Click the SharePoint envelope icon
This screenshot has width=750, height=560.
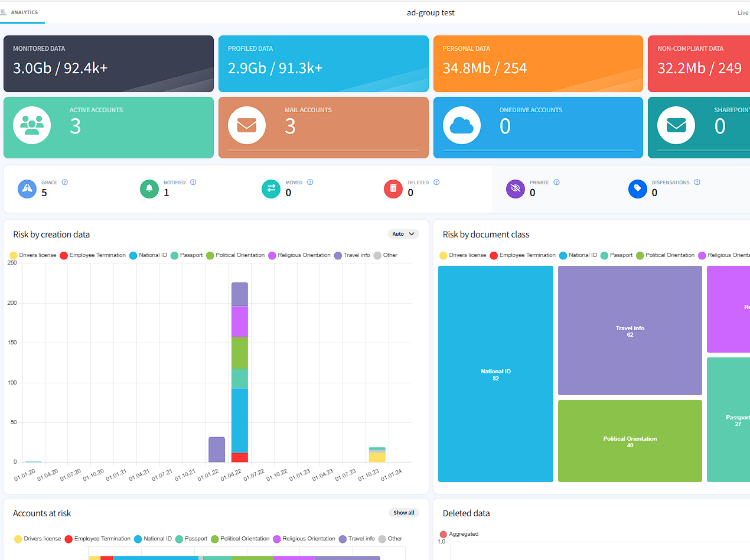(676, 125)
